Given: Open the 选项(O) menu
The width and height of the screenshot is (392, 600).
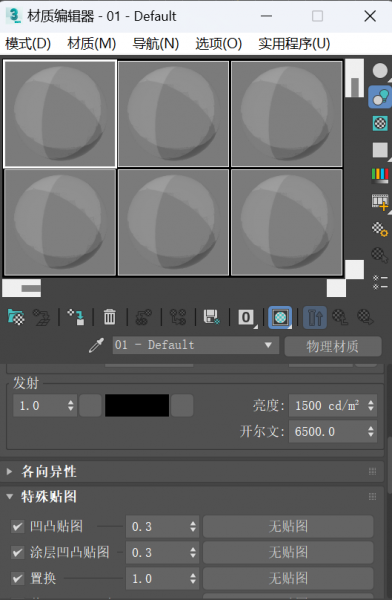Looking at the screenshot, I should tap(219, 44).
